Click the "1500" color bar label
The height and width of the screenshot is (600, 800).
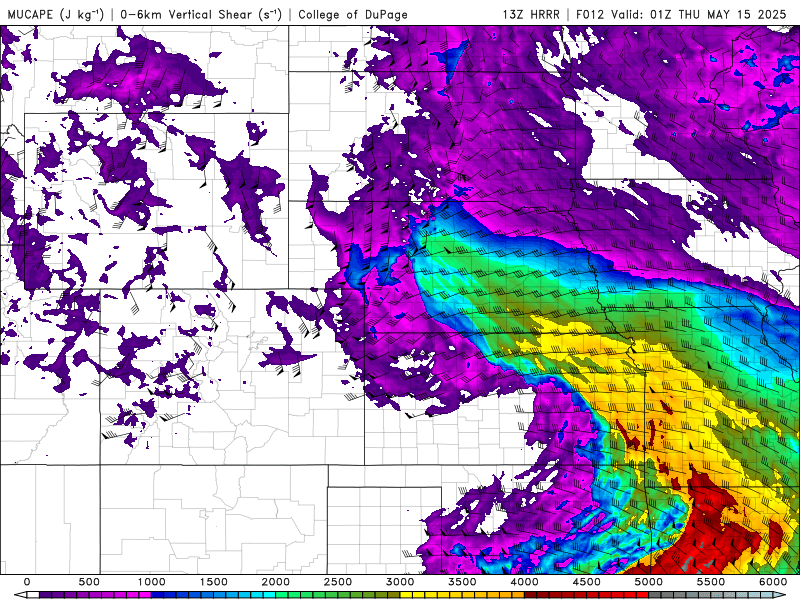(x=213, y=582)
